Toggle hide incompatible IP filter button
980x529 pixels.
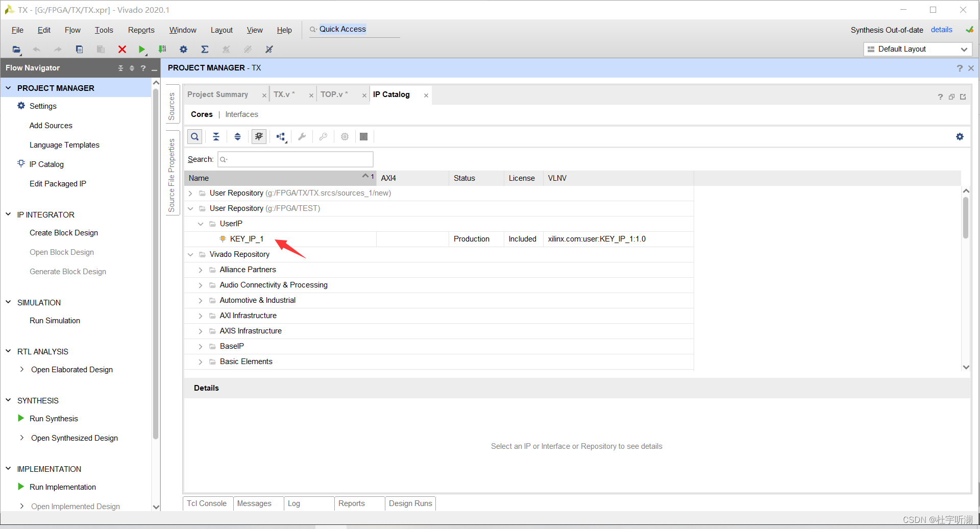[x=259, y=137]
